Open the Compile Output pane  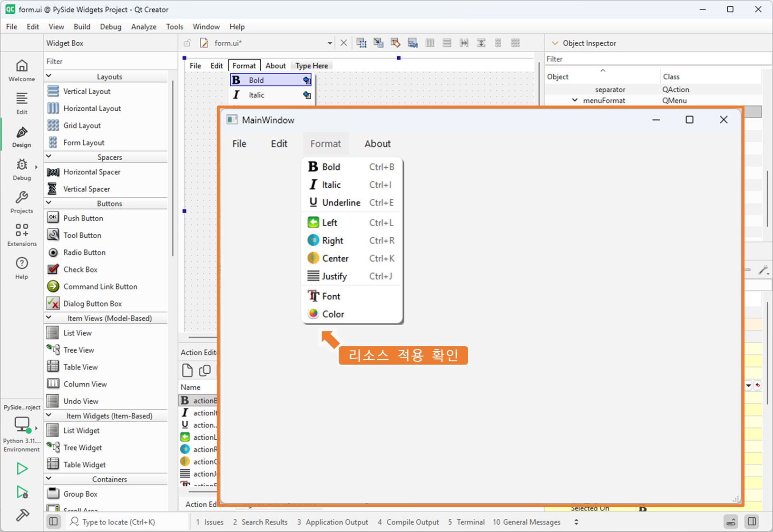coord(408,522)
